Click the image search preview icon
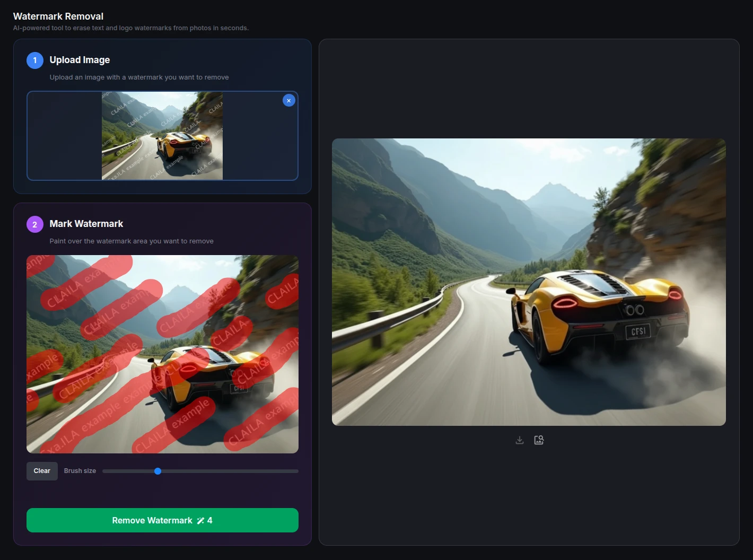753x560 pixels. pyautogui.click(x=539, y=440)
